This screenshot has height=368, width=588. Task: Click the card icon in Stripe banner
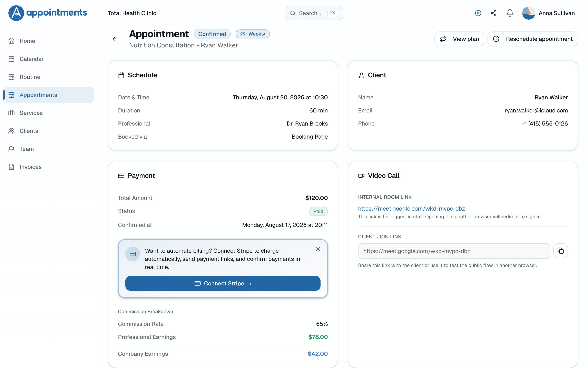(x=133, y=254)
